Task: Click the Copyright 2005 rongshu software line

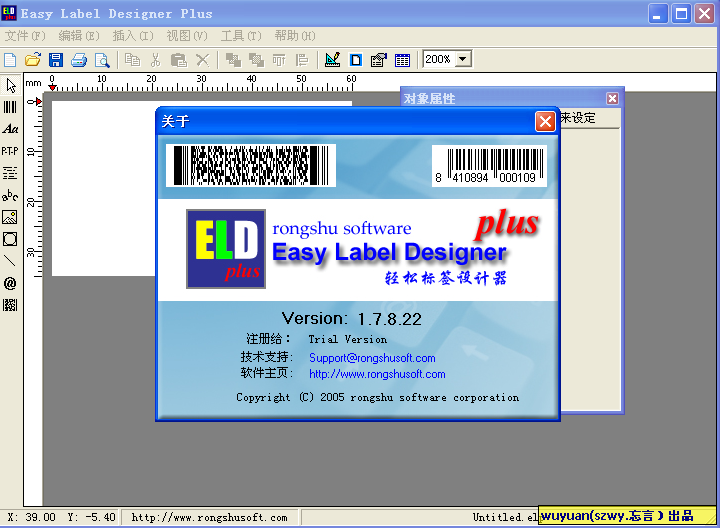Action: coord(377,397)
